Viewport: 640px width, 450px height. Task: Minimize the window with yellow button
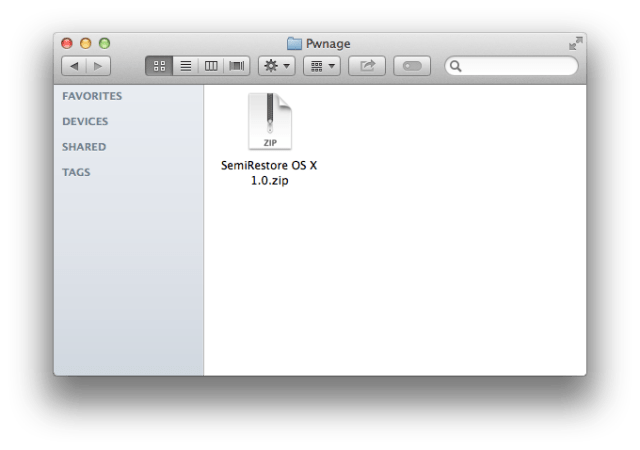pos(86,43)
